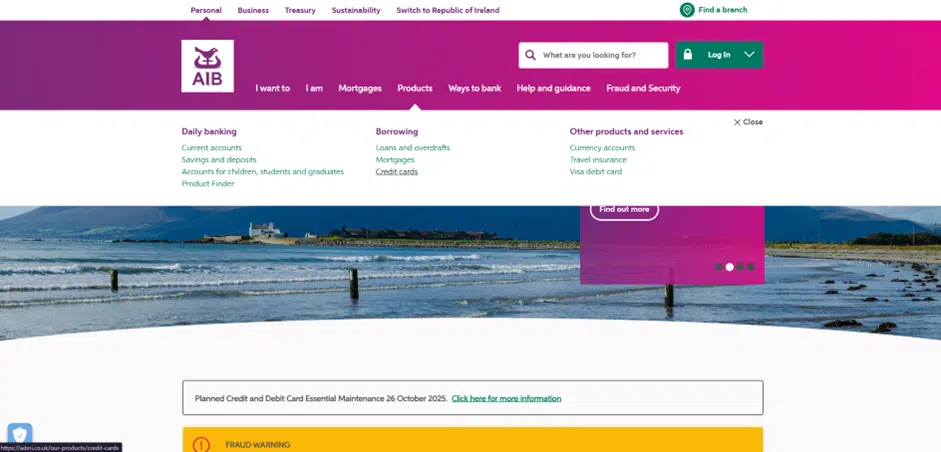Open Travel insurance link

click(x=598, y=160)
